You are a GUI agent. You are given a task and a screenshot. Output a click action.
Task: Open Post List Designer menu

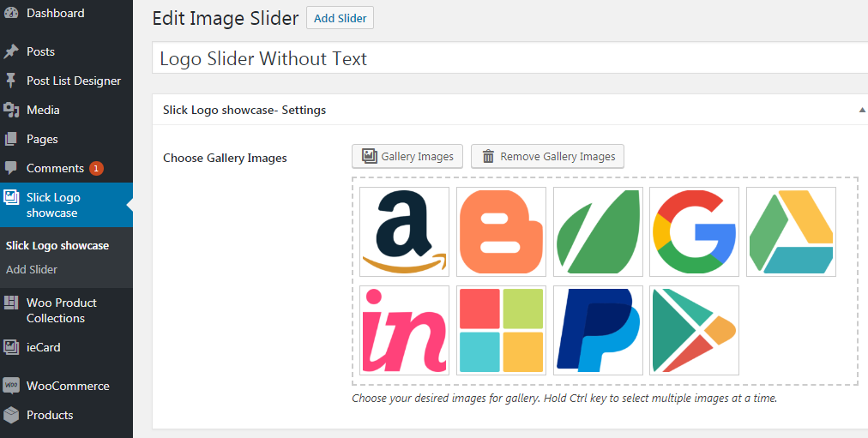(x=73, y=81)
